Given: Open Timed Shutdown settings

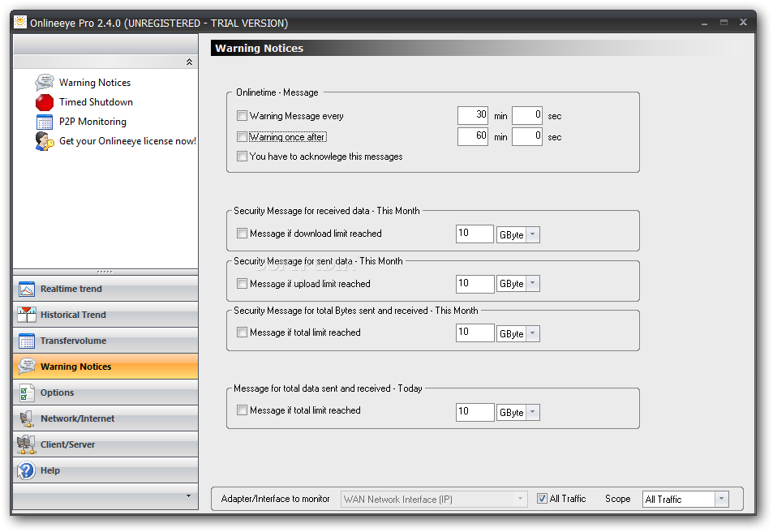Looking at the screenshot, I should pyautogui.click(x=97, y=102).
